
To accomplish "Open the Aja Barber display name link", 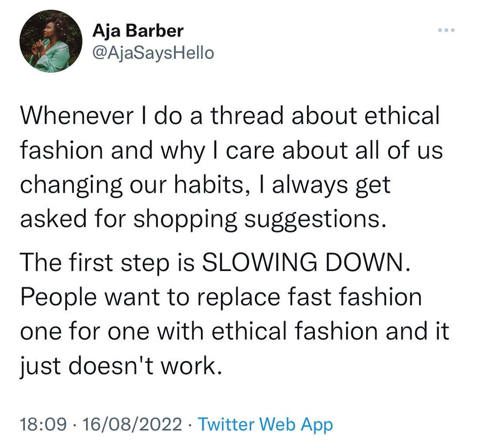I will tap(138, 31).
